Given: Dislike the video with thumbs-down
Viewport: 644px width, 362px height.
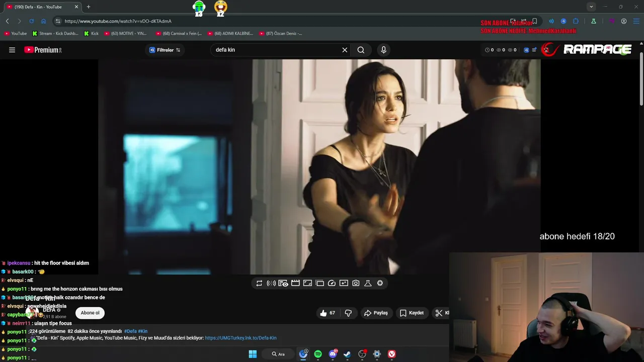Looking at the screenshot, I should pyautogui.click(x=348, y=313).
